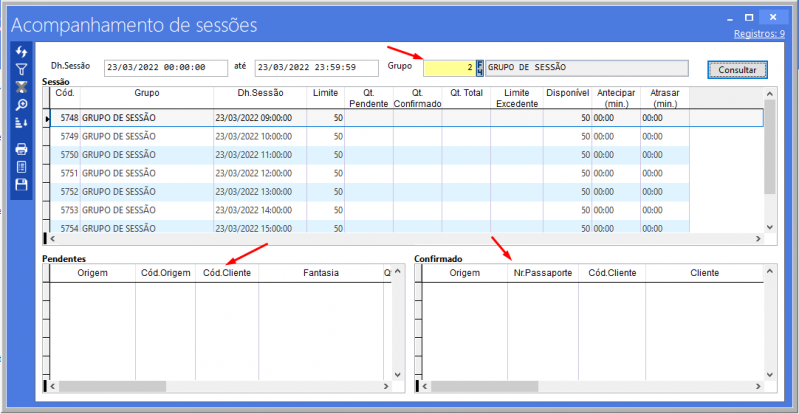Click Origem header in Pendentes grid
799x414 pixels.
click(92, 273)
